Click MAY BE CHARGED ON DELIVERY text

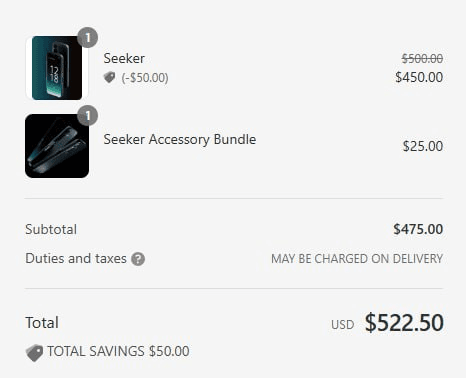click(x=357, y=259)
